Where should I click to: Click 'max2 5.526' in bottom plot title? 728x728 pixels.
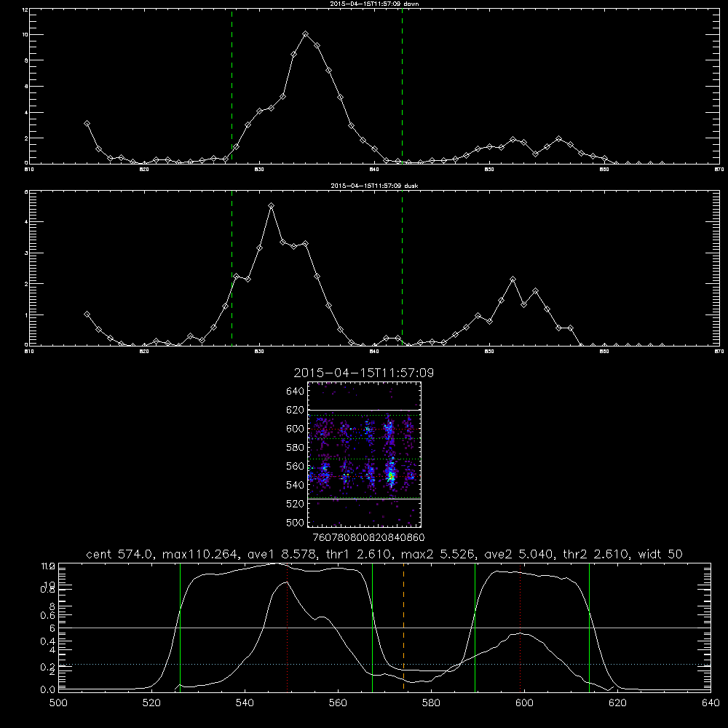pyautogui.click(x=438, y=554)
